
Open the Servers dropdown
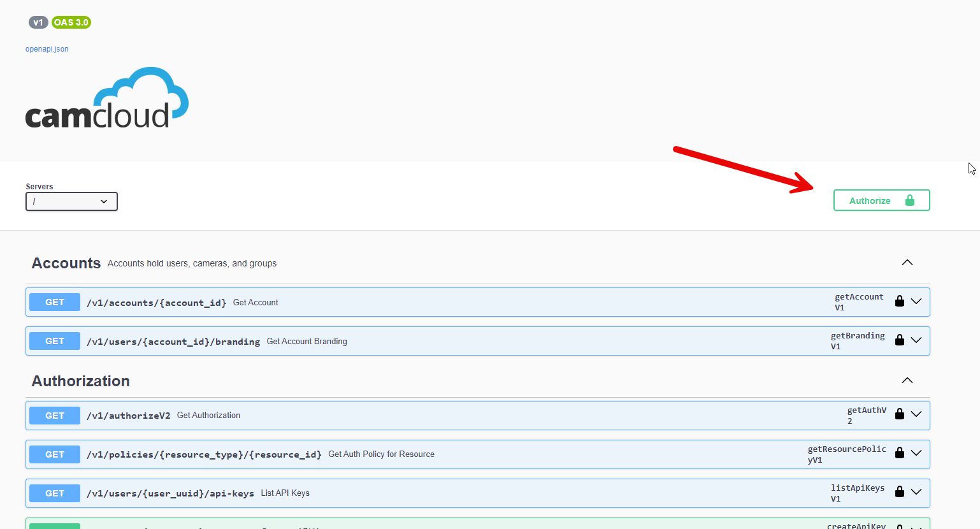pyautogui.click(x=71, y=201)
